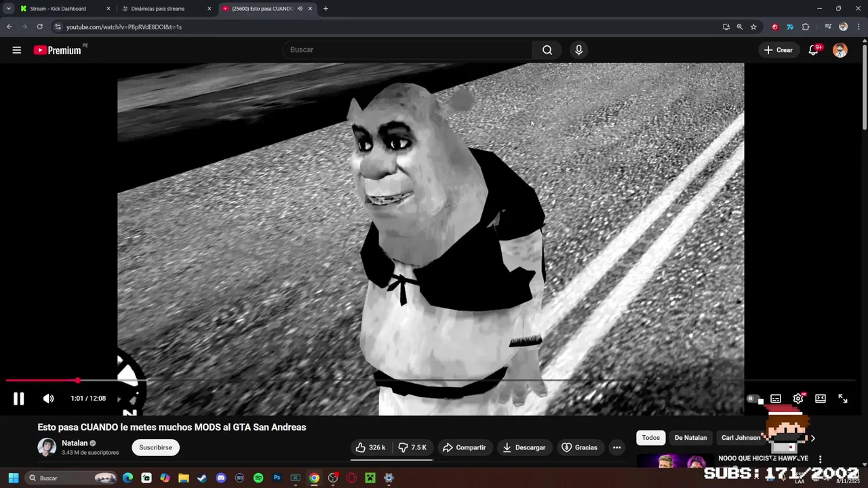Dislike the video with 7.5 K dislikes
This screenshot has width=868, height=488.
[413, 447]
